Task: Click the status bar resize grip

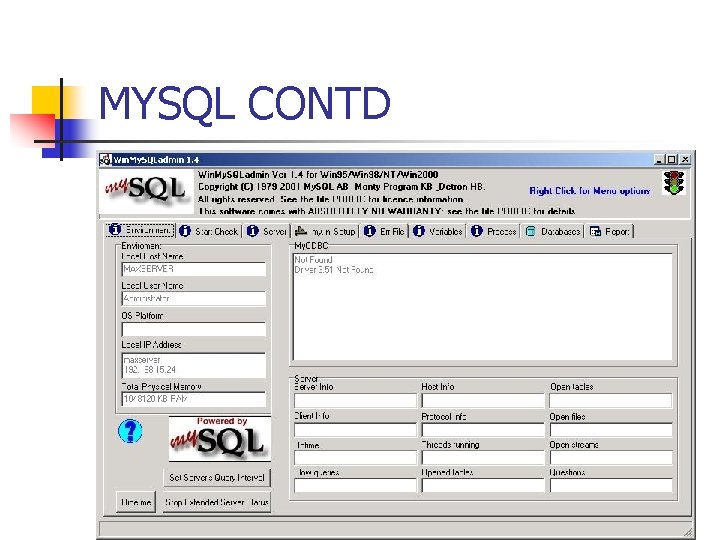Action: point(688,532)
